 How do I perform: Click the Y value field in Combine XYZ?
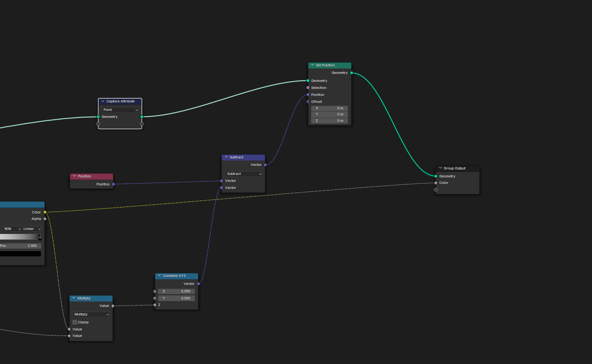176,298
